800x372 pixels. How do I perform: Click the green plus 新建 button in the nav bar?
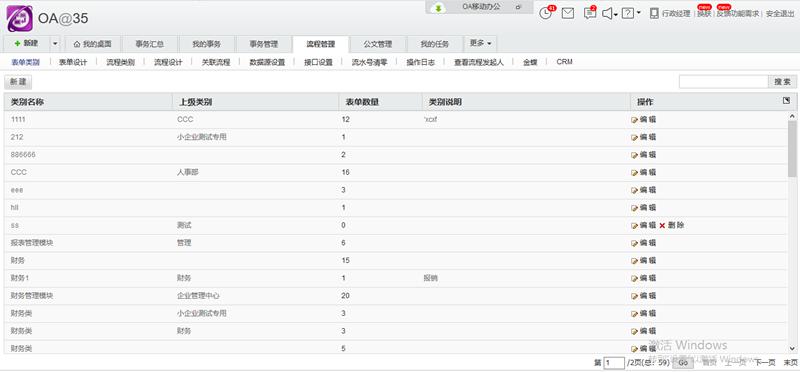(x=27, y=44)
